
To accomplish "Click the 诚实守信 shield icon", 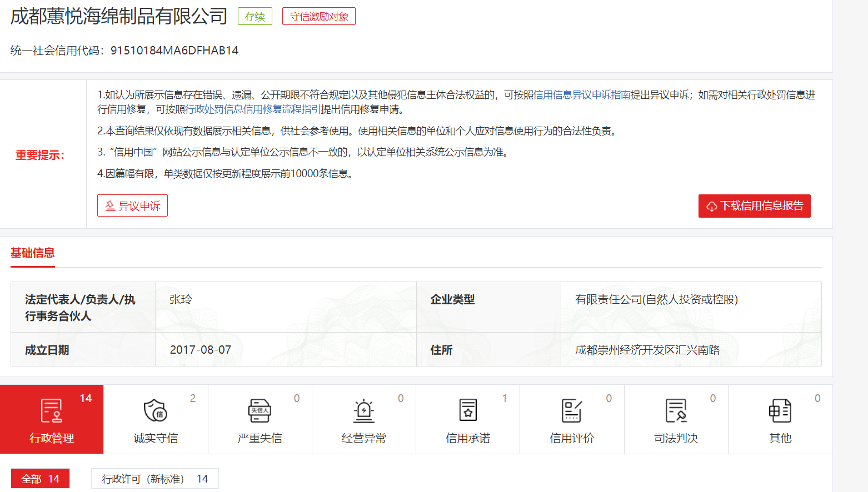I will click(x=156, y=411).
